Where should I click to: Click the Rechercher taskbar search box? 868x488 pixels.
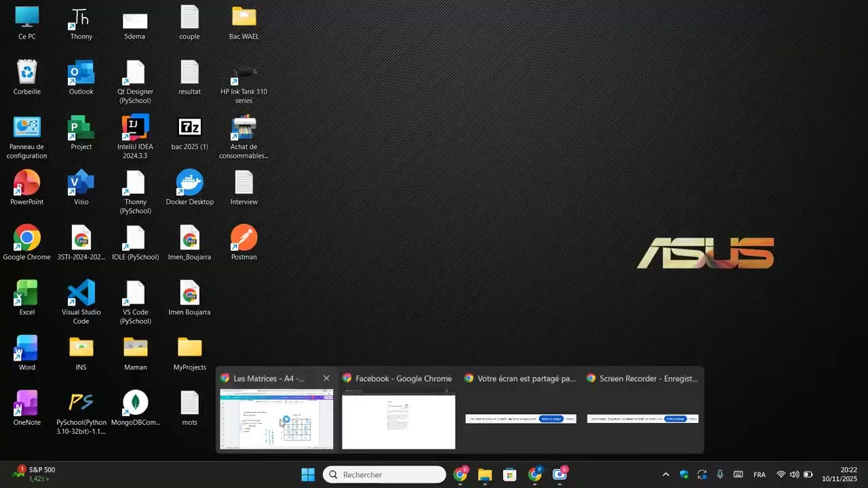384,474
